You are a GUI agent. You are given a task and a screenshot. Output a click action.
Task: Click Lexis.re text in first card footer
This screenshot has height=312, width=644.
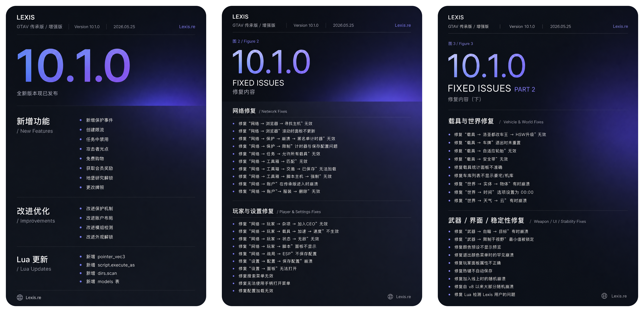(33, 298)
